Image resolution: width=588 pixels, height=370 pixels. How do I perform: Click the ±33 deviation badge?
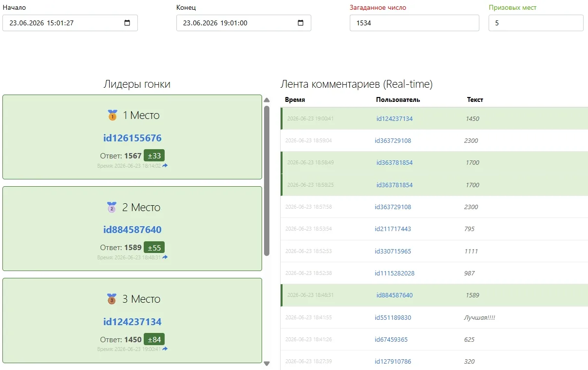click(154, 156)
